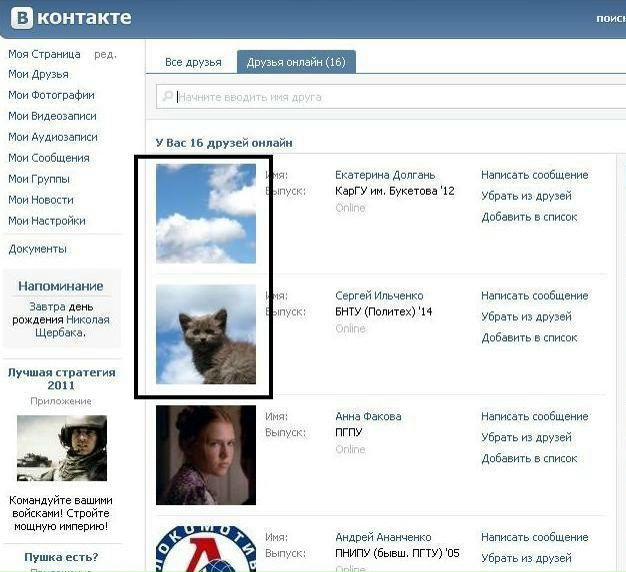626x572 pixels.
Task: Click the ред. link next to Моя Страница
Action: pyautogui.click(x=105, y=54)
